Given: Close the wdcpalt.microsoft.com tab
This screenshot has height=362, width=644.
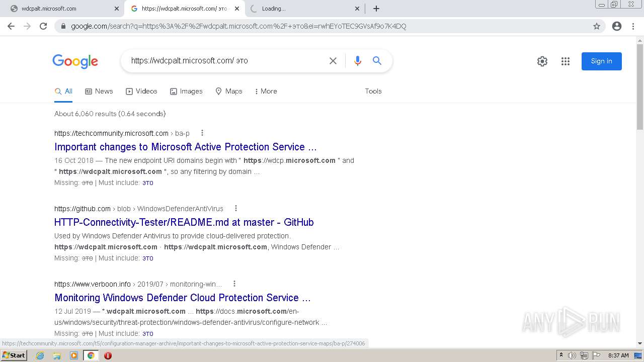Looking at the screenshot, I should click(117, 9).
